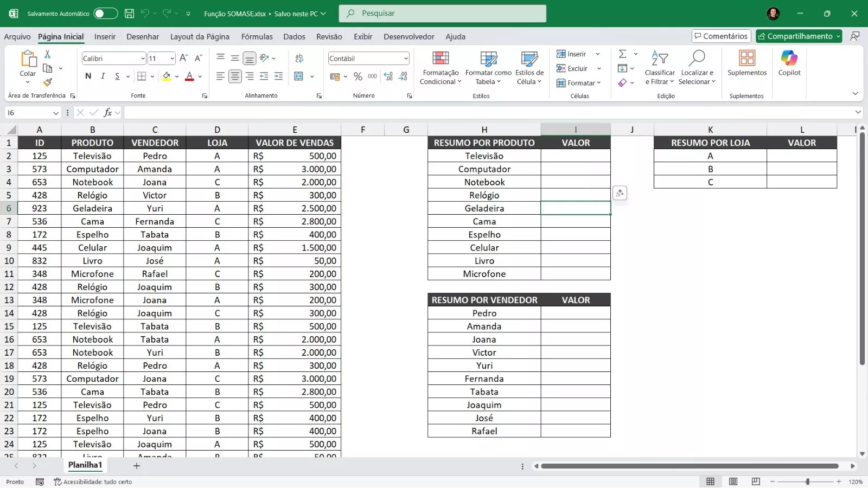This screenshot has width=868, height=488.
Task: Open the Copilot tool
Action: (789, 63)
